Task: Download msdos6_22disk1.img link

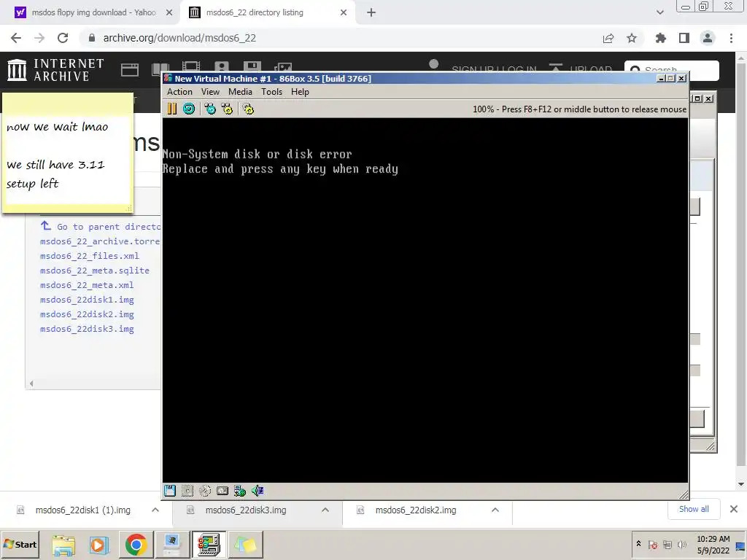Action: (87, 300)
